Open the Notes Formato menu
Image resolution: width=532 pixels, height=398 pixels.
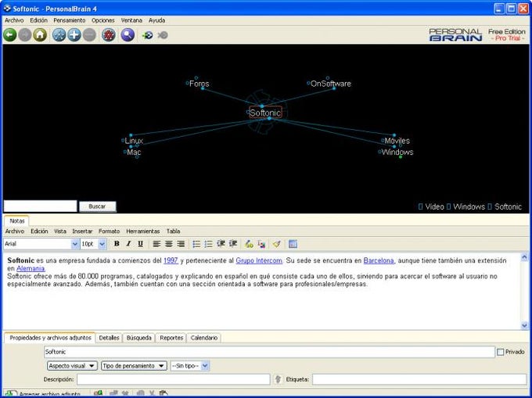pyautogui.click(x=109, y=231)
